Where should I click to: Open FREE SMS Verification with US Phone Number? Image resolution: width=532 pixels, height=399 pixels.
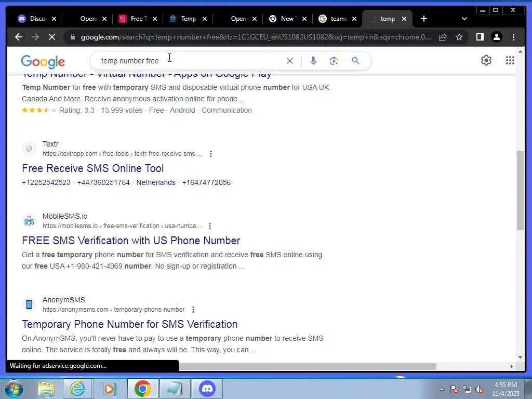pos(131,241)
